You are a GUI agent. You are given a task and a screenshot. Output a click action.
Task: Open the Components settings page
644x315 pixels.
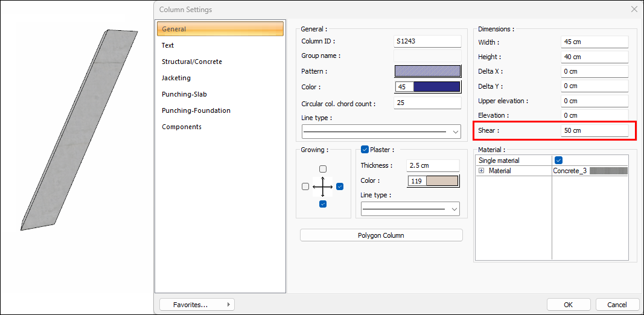tap(182, 127)
